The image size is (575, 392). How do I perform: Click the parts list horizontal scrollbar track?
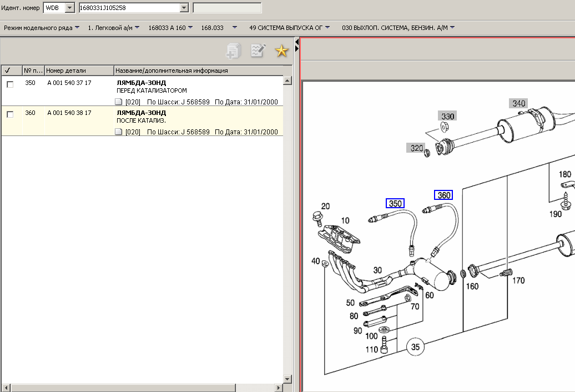(x=144, y=388)
